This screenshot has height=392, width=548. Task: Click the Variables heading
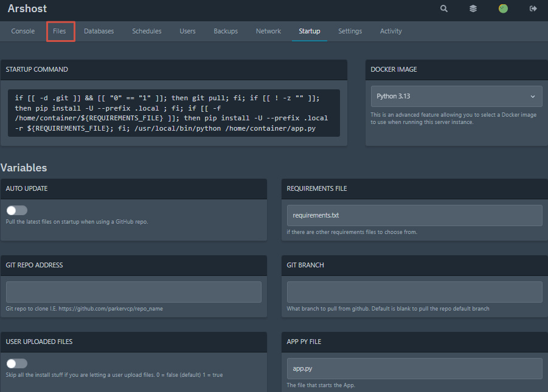click(24, 168)
